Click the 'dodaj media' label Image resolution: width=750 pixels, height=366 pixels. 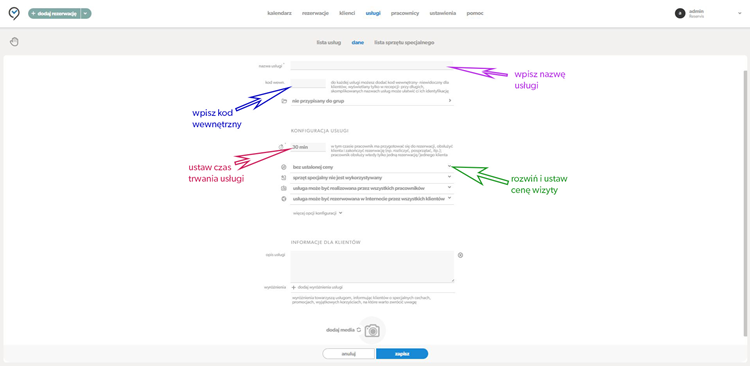coord(341,330)
